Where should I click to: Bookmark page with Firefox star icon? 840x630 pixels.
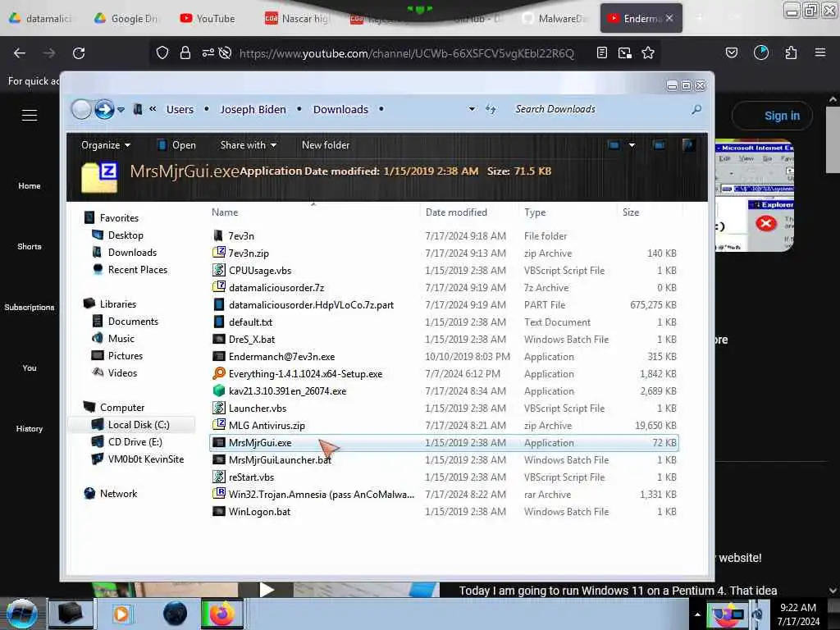coord(648,53)
